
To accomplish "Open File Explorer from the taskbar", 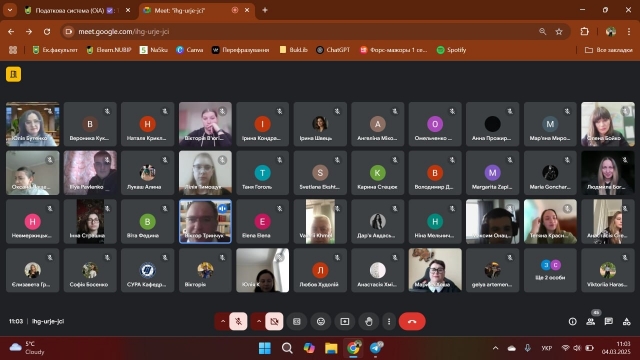I will coord(331,348).
